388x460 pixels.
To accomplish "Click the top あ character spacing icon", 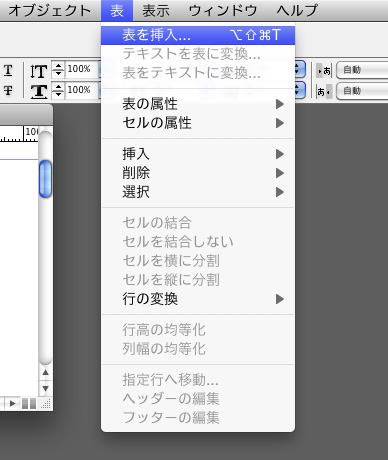I will 324,71.
